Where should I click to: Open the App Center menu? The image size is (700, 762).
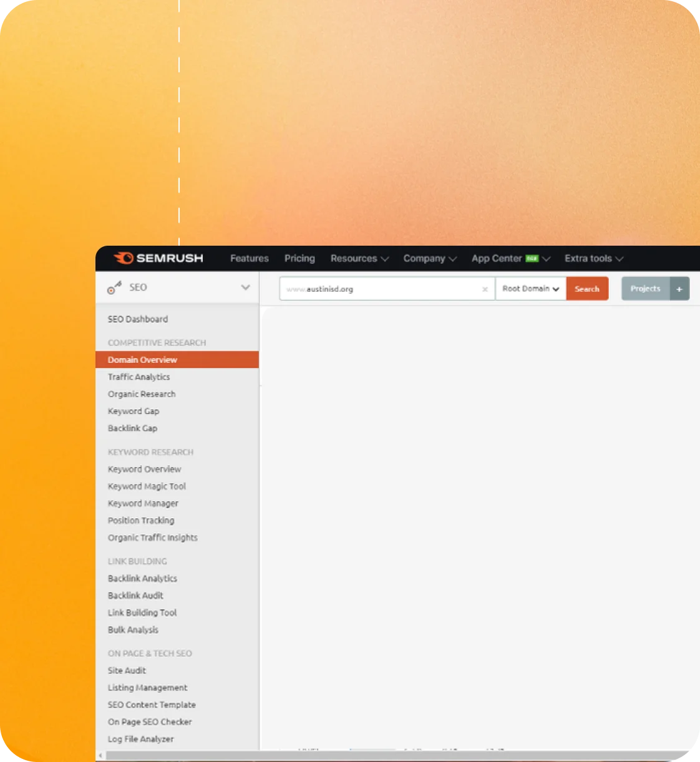coord(510,258)
